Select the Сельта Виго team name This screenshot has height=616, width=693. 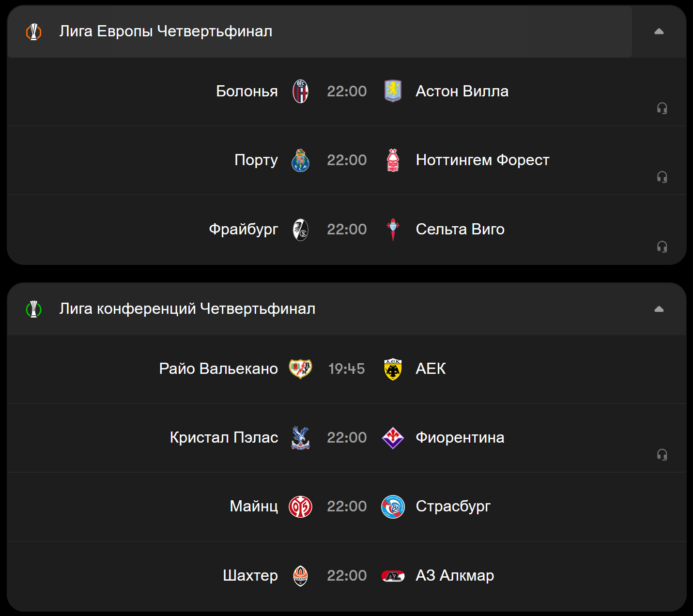pyautogui.click(x=460, y=229)
